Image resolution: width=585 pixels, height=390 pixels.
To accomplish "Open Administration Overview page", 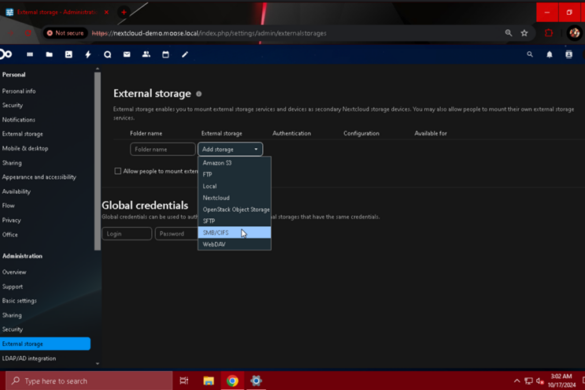I will click(14, 272).
